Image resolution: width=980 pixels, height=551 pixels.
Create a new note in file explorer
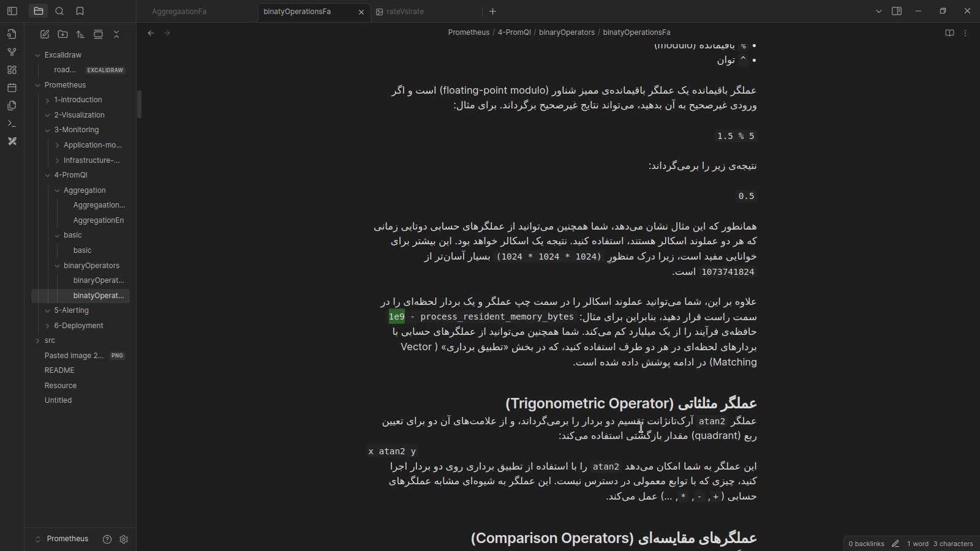[45, 34]
